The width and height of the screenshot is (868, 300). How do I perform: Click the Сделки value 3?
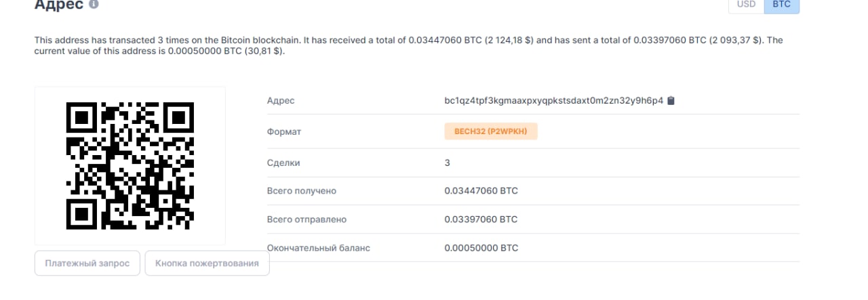(448, 163)
